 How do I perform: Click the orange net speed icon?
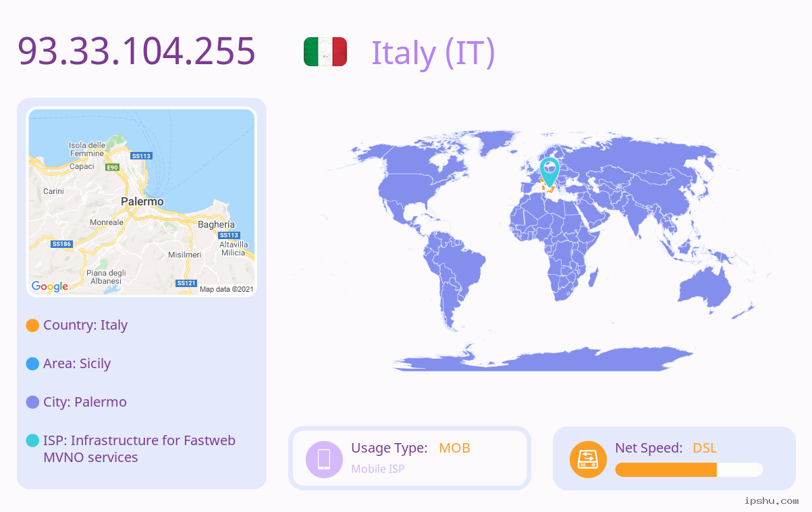pos(588,459)
